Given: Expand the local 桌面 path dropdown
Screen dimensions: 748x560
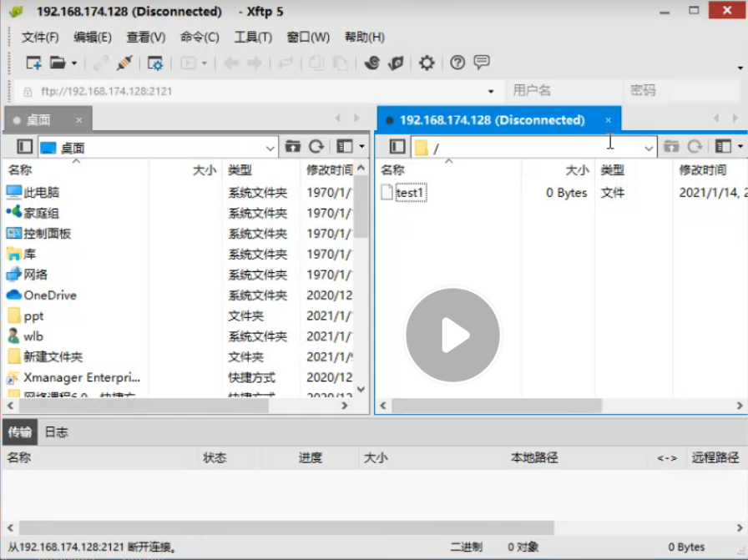Looking at the screenshot, I should click(x=270, y=148).
